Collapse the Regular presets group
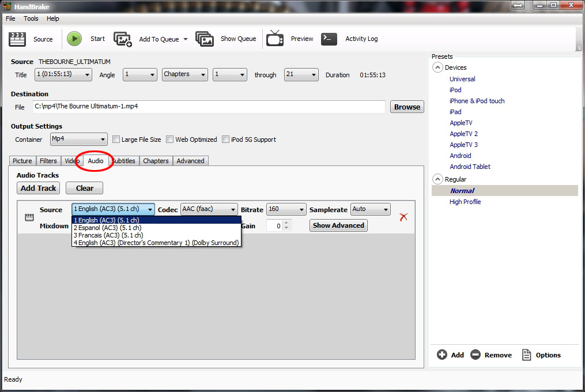Viewport: 585px width, 392px height. (437, 179)
